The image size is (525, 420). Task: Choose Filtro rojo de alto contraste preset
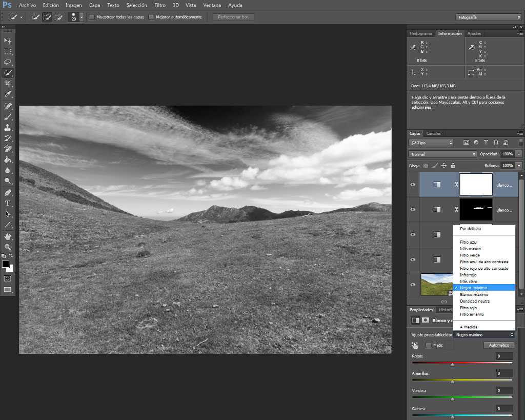click(x=484, y=268)
